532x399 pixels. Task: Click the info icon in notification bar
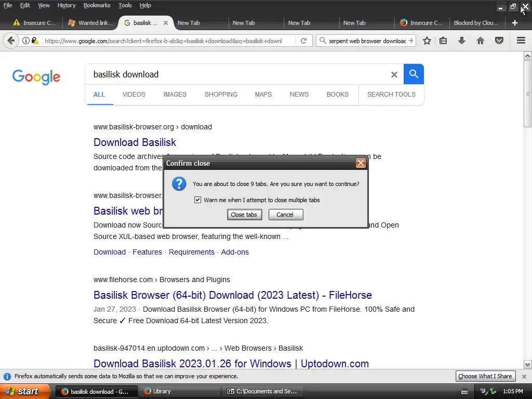click(x=7, y=376)
